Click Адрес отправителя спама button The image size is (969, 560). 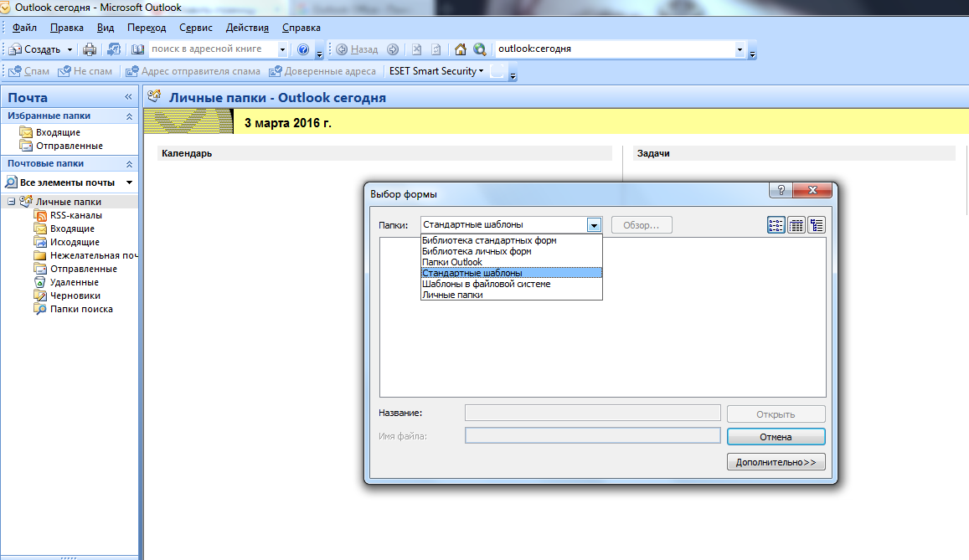click(193, 71)
